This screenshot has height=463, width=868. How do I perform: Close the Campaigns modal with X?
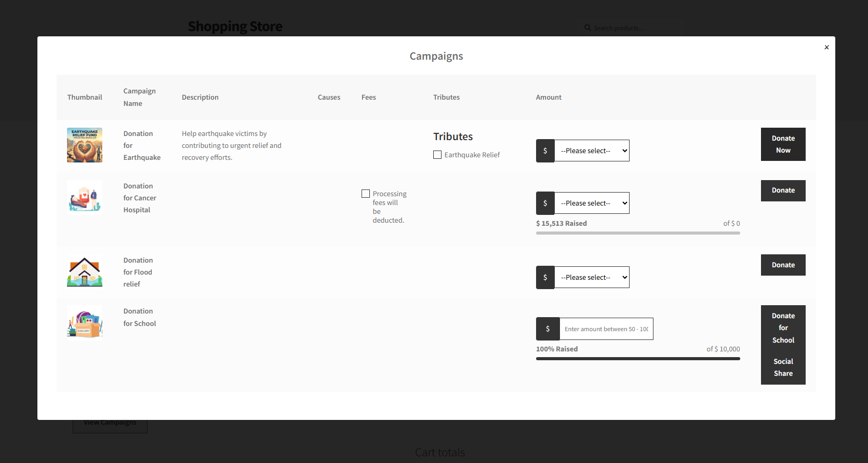pyautogui.click(x=826, y=47)
